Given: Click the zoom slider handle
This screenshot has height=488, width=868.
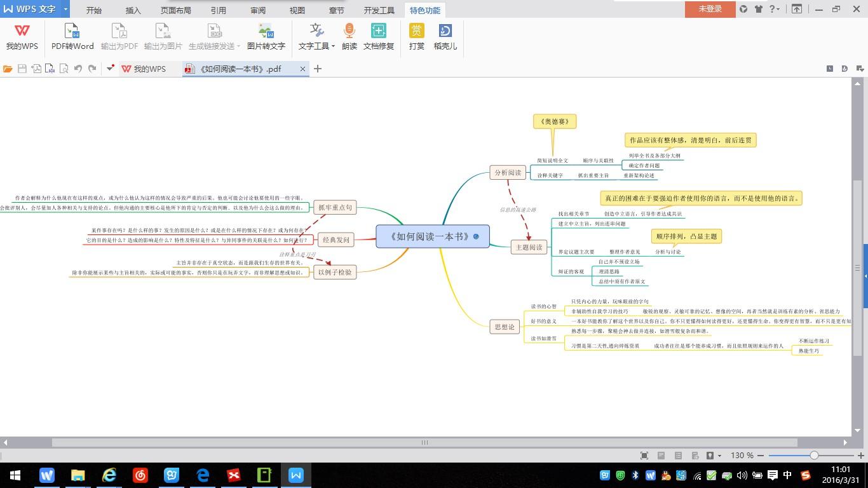Looking at the screenshot, I should point(814,456).
